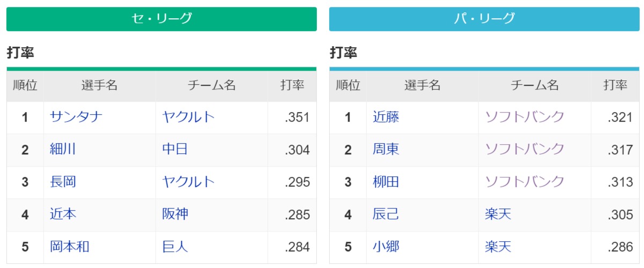644x268 pixels.
Task: Open player link サンタナ
Action: [x=76, y=117]
